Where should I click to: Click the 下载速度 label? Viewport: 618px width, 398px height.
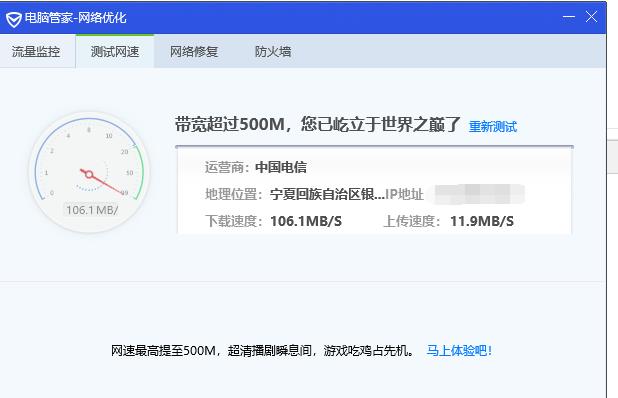click(234, 221)
